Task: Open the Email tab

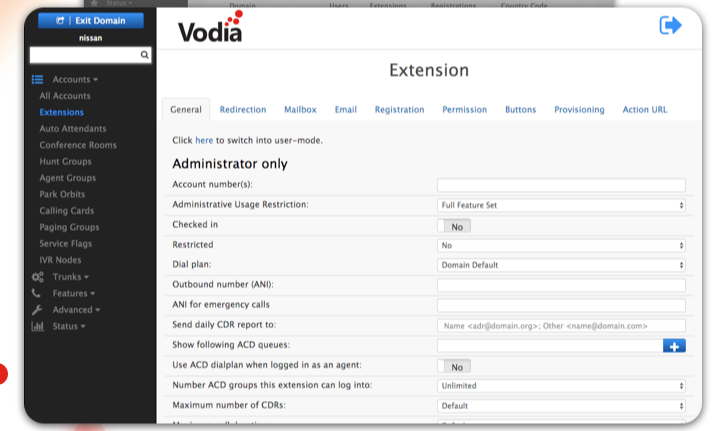Action: [345, 110]
